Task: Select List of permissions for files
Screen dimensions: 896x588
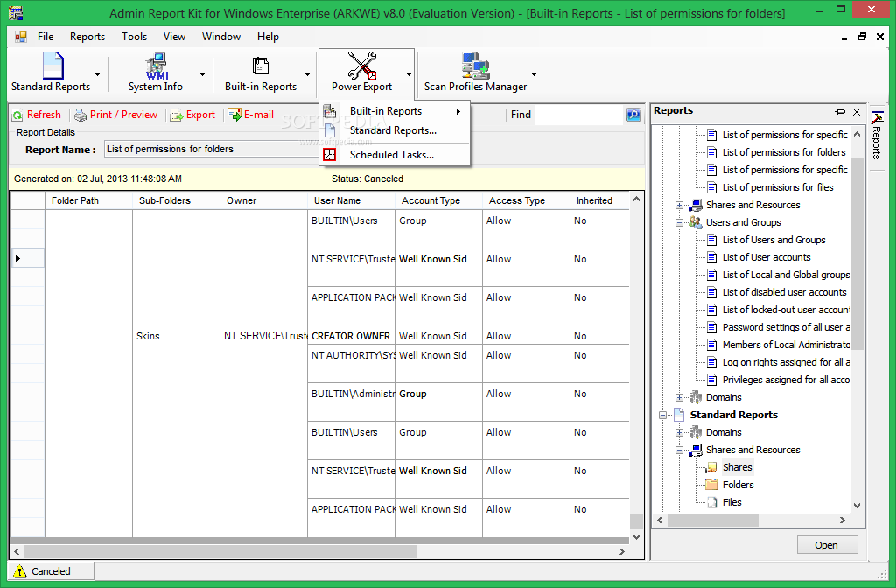Action: [778, 187]
